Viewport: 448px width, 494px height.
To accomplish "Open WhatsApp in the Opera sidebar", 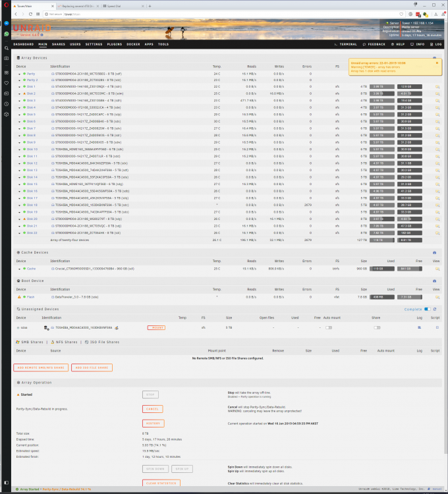I will 7,34.
